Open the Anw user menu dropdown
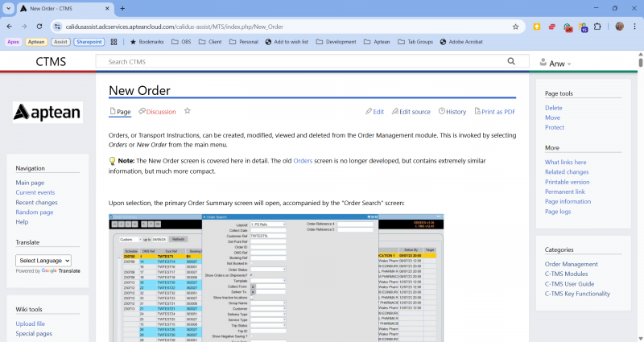Screen dimensions: 644x342 (555, 64)
